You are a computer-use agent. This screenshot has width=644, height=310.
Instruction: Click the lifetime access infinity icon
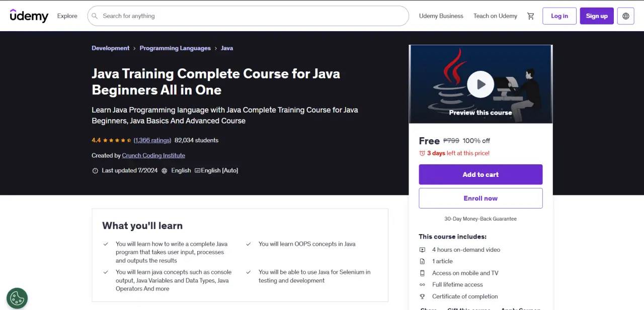point(423,285)
